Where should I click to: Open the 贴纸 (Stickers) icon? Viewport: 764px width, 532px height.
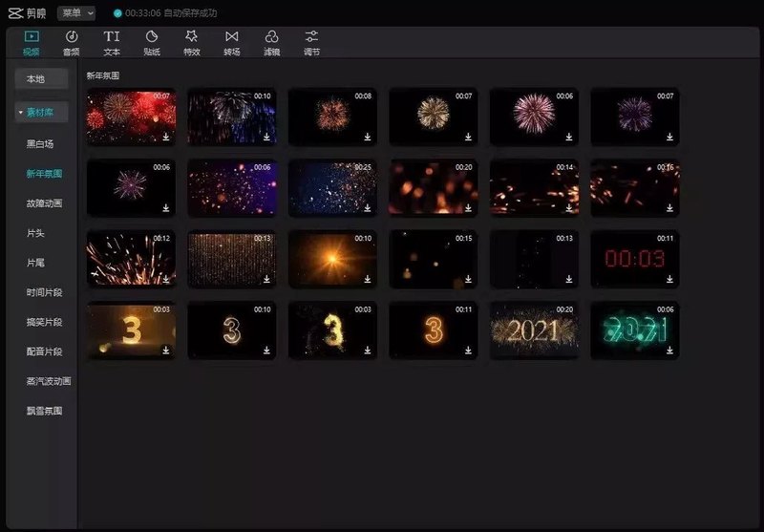(151, 37)
